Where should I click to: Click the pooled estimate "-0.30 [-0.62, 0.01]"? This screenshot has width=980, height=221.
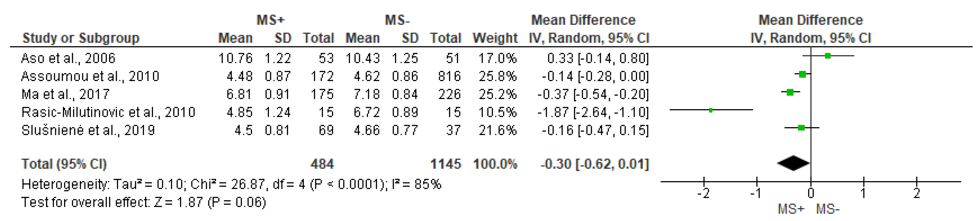coord(594,164)
